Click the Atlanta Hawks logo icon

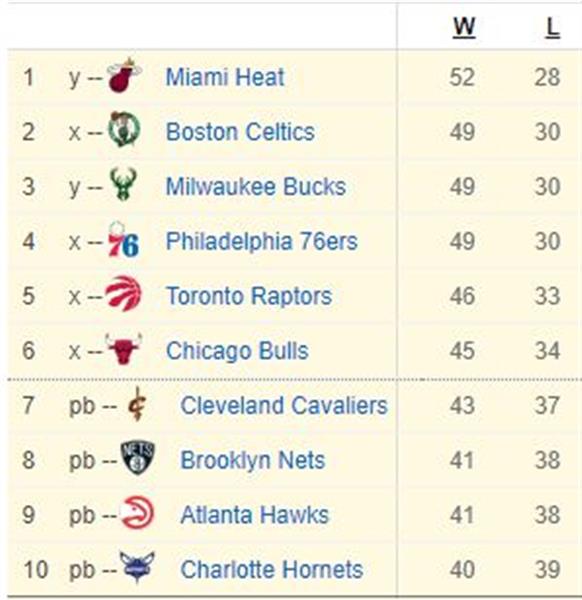pyautogui.click(x=137, y=513)
